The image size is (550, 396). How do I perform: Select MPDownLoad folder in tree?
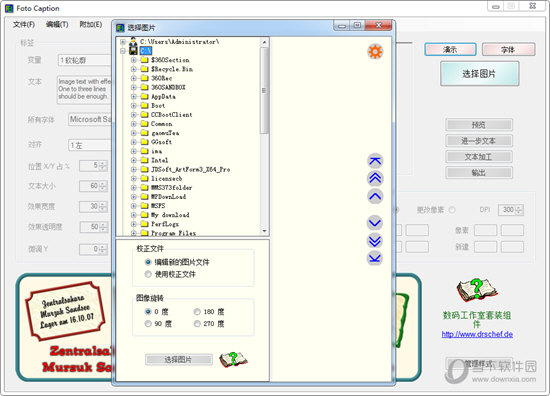168,196
